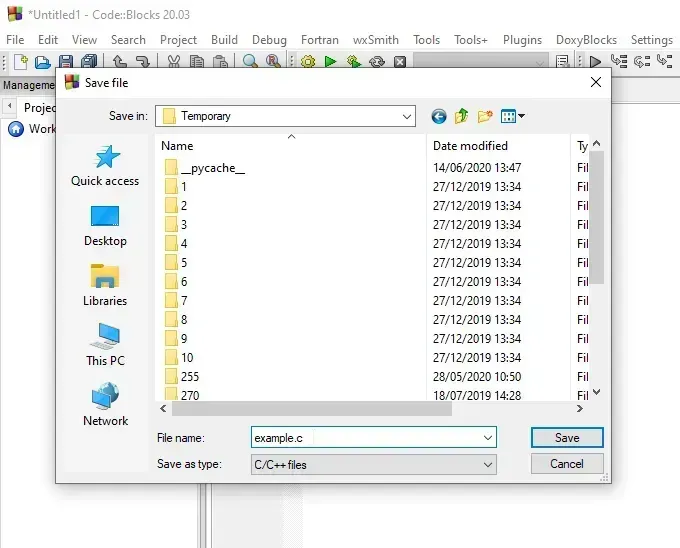This screenshot has height=548, width=680.
Task: Open Network in places bar
Action: [x=105, y=405]
